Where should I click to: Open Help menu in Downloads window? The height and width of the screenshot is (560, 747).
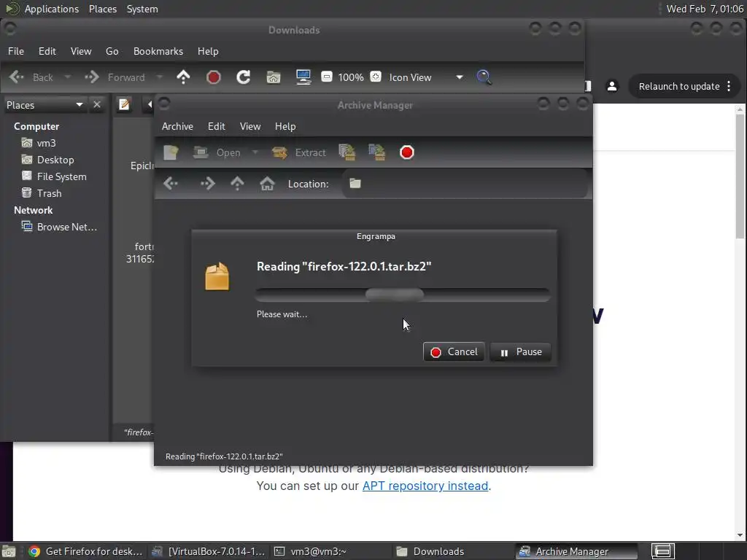pos(208,51)
